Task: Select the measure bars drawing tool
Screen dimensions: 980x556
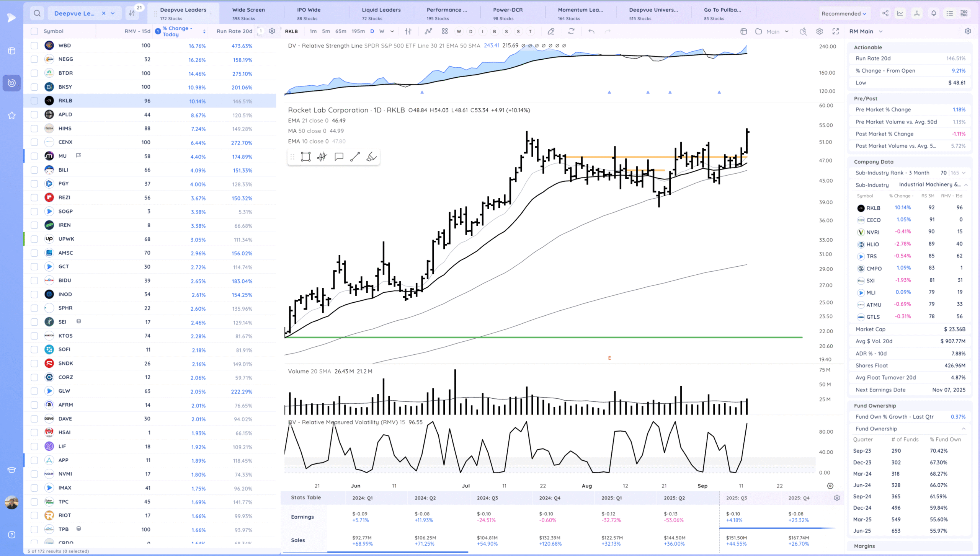Action: [322, 157]
